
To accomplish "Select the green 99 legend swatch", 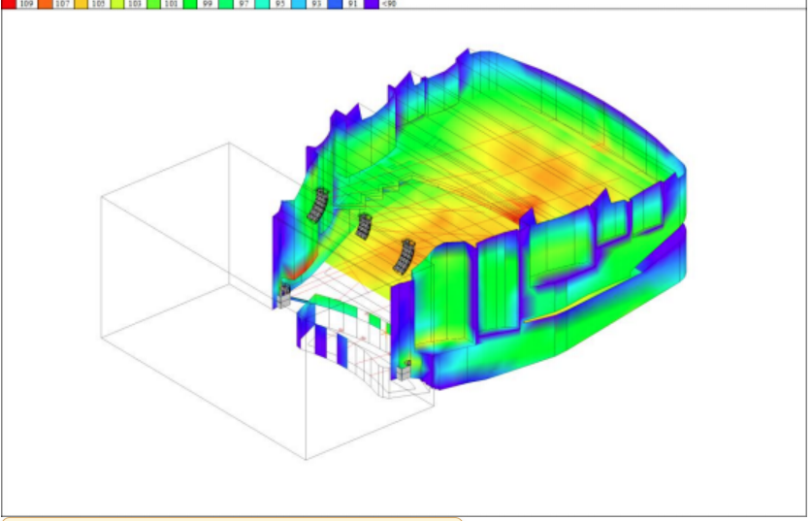I will click(189, 4).
